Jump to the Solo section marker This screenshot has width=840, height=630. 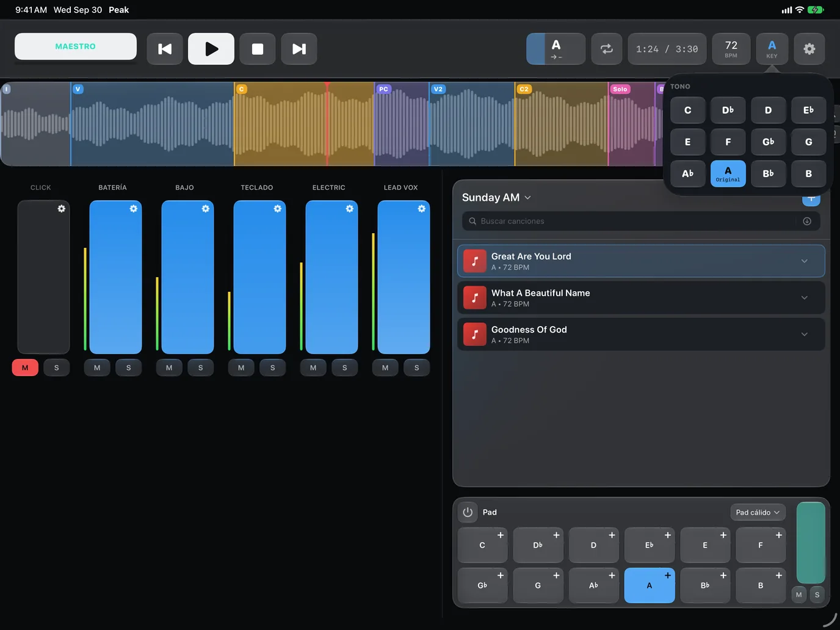click(620, 89)
